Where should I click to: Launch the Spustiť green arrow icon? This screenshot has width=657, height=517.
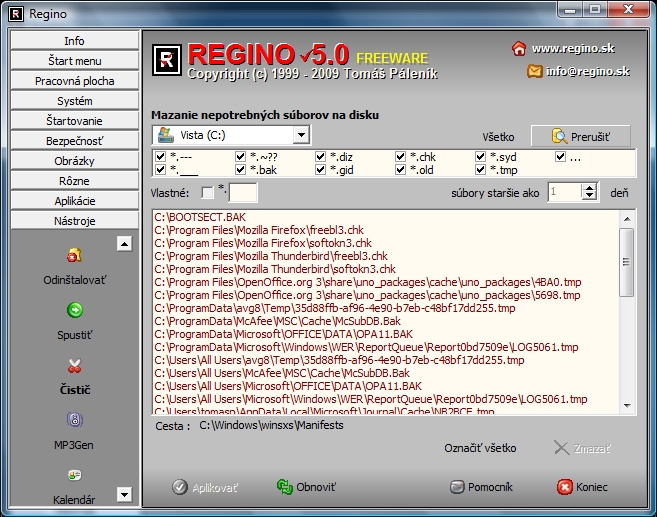coord(75,310)
